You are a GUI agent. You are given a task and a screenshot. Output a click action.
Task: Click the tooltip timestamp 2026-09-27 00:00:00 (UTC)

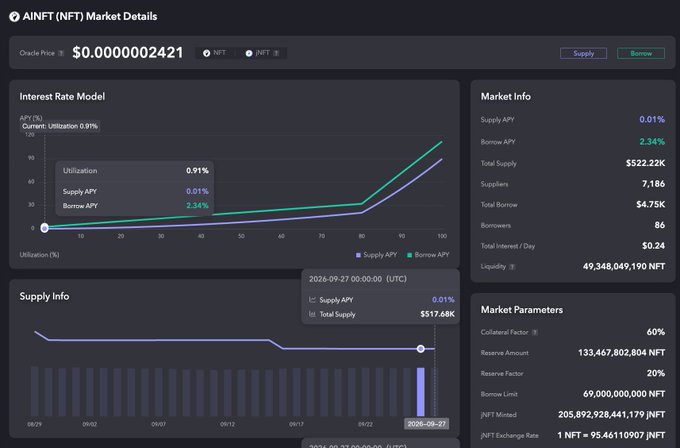358,279
